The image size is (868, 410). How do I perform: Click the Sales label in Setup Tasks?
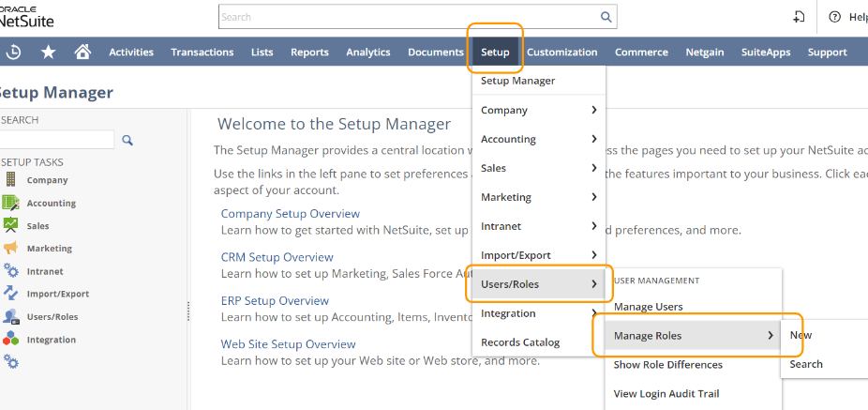click(37, 226)
